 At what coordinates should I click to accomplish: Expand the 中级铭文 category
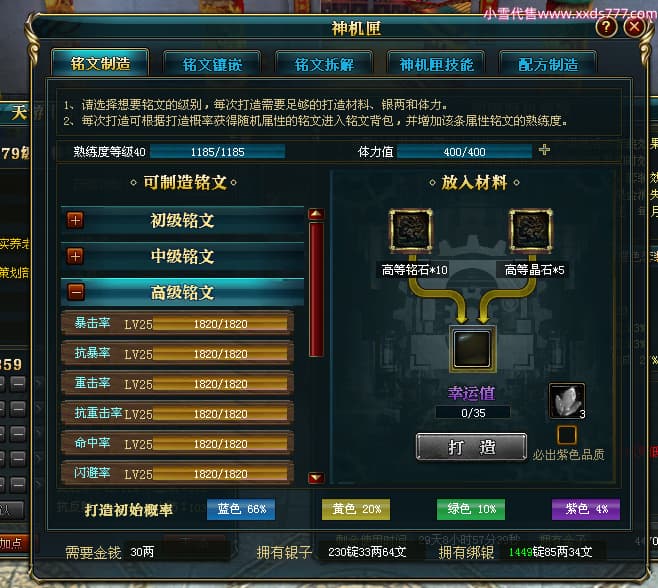[75, 256]
